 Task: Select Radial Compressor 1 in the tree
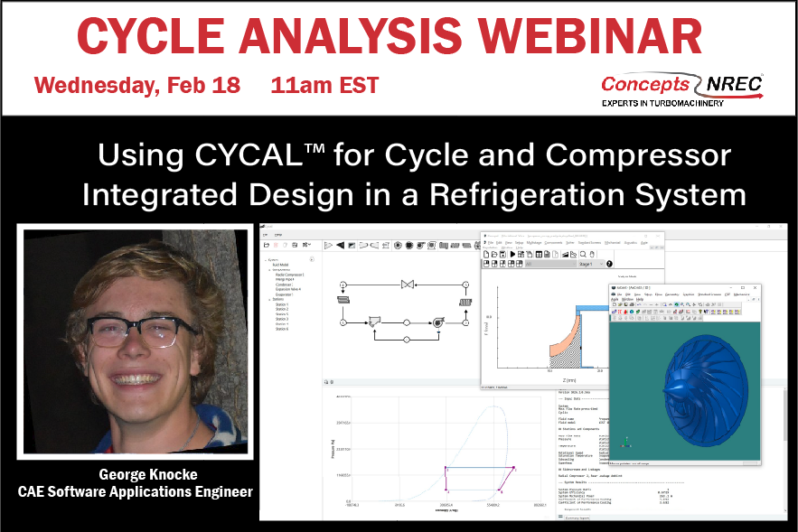click(x=289, y=275)
